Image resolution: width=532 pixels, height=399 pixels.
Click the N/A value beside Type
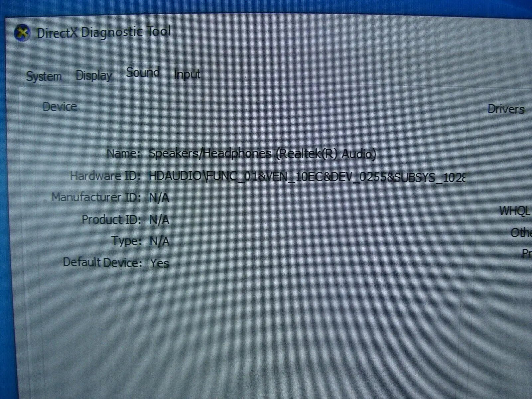tap(160, 241)
